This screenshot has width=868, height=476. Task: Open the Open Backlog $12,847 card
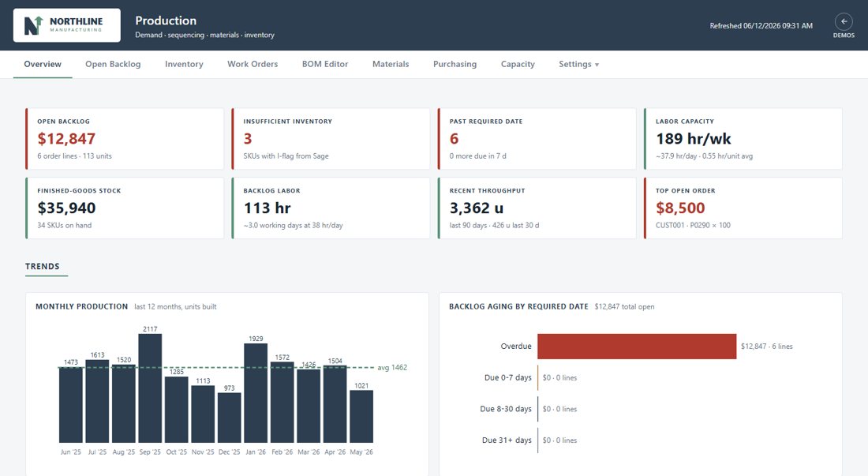(125, 139)
